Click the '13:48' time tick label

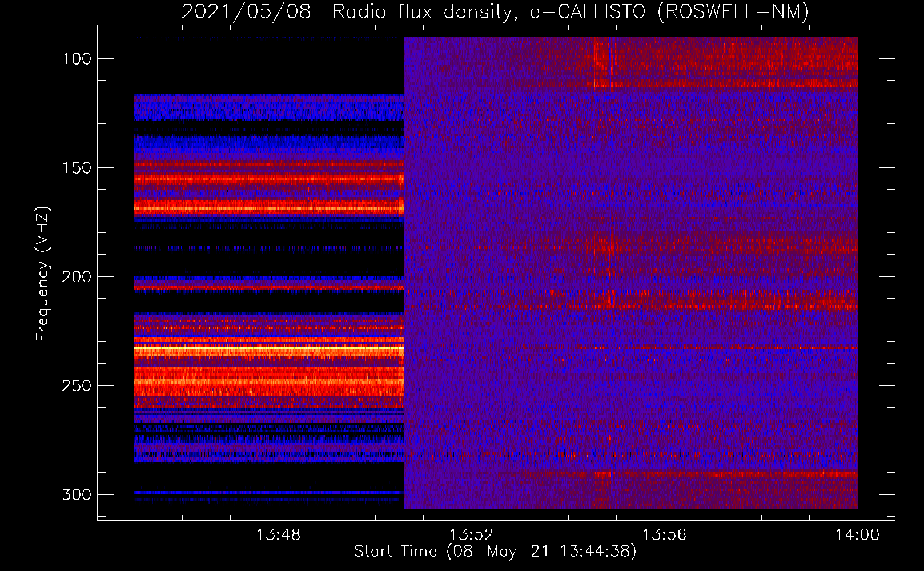click(x=278, y=535)
